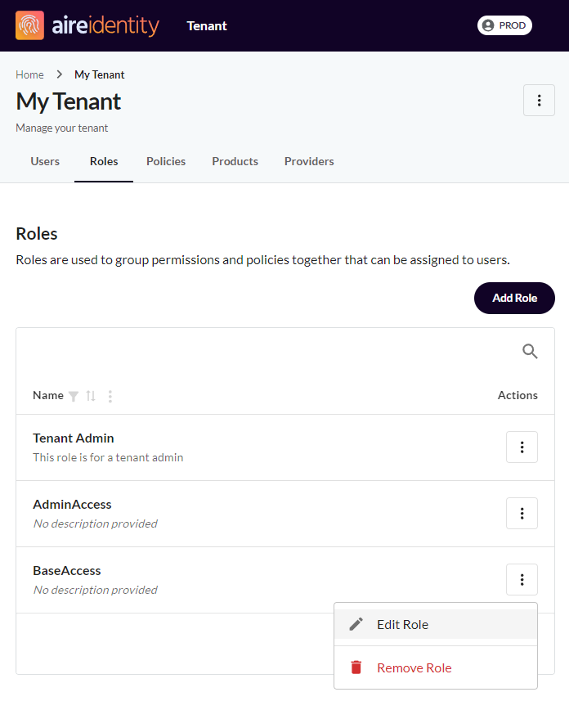Viewport: 569px width, 728px height.
Task: Open the Providers tab
Action: point(309,162)
